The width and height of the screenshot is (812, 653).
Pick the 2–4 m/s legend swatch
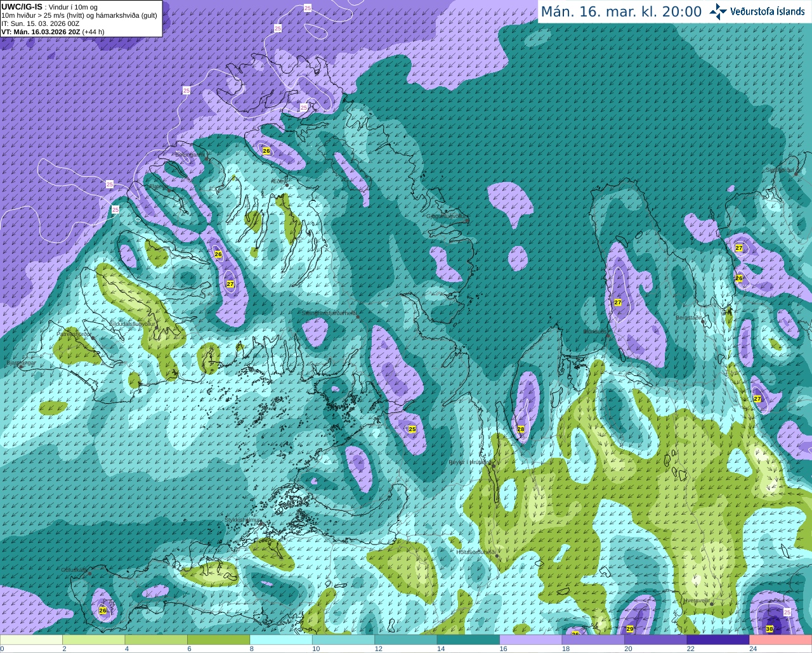[95, 640]
